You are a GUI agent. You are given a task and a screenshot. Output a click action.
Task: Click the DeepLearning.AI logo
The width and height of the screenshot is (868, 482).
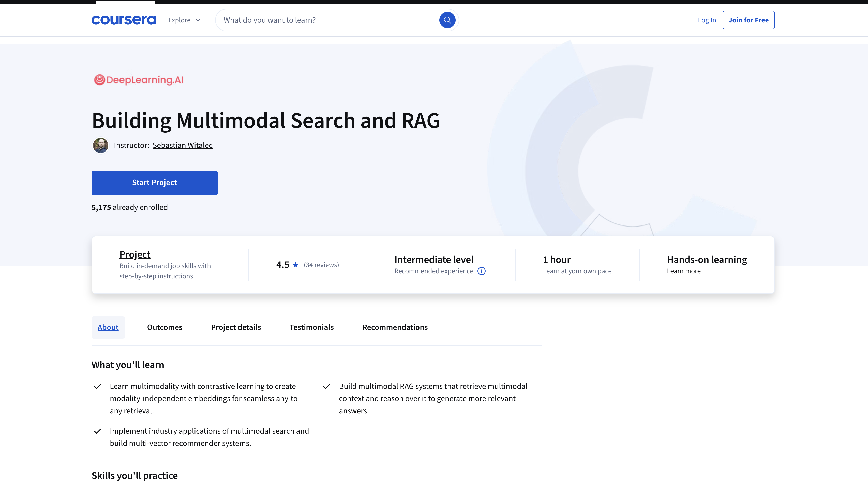[x=139, y=80]
